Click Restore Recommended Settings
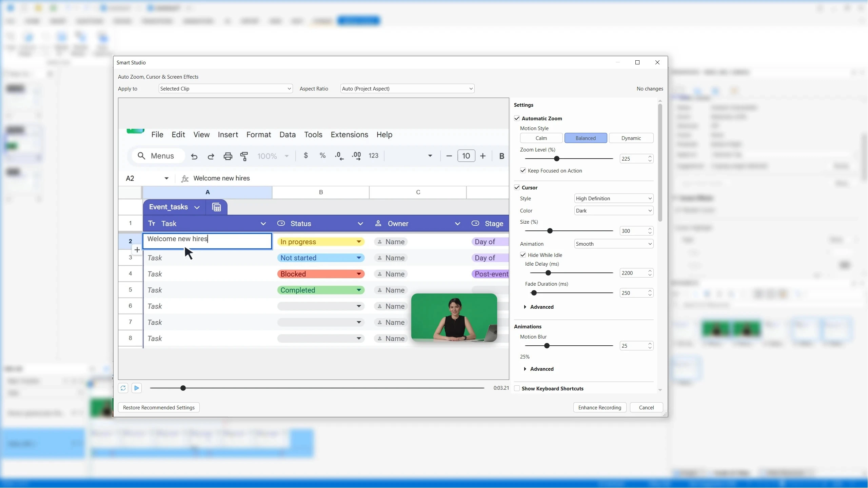This screenshot has height=488, width=868. pos(159,408)
